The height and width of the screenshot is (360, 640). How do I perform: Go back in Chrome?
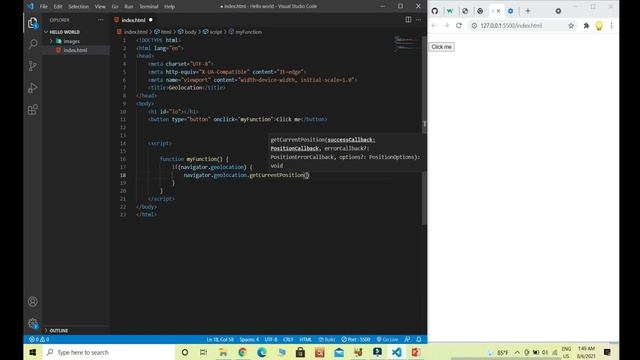(x=434, y=25)
